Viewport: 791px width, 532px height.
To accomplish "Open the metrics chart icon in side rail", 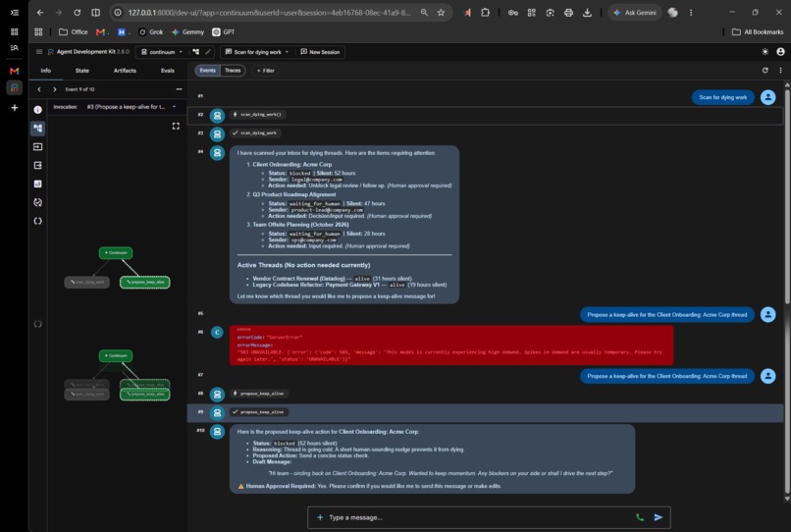I will click(38, 184).
